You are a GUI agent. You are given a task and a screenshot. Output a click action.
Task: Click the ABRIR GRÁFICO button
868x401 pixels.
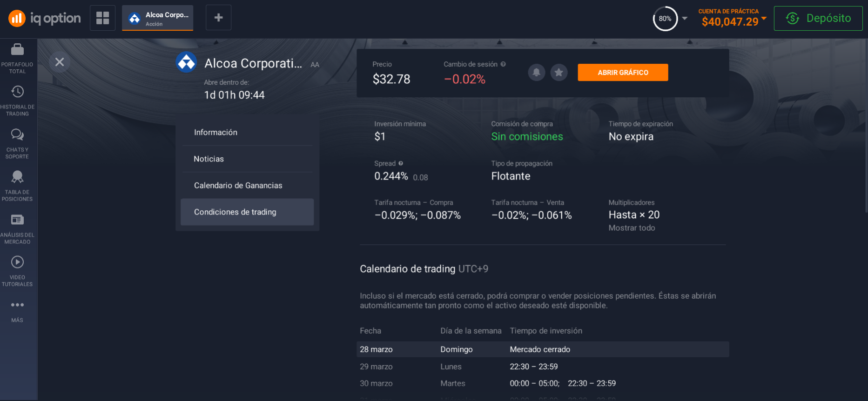(x=623, y=72)
